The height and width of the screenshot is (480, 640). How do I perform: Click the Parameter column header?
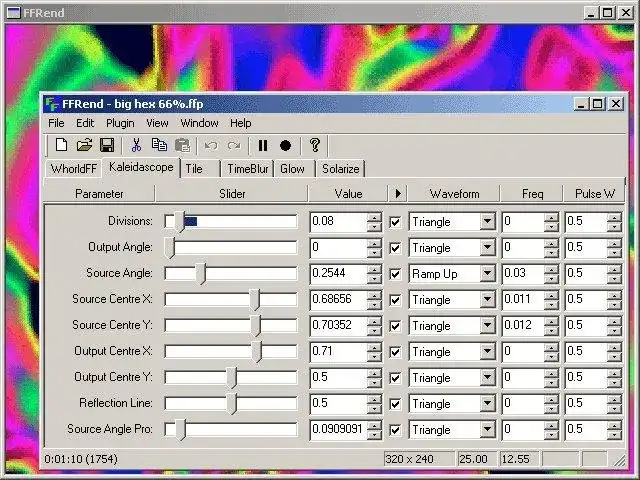tap(99, 193)
